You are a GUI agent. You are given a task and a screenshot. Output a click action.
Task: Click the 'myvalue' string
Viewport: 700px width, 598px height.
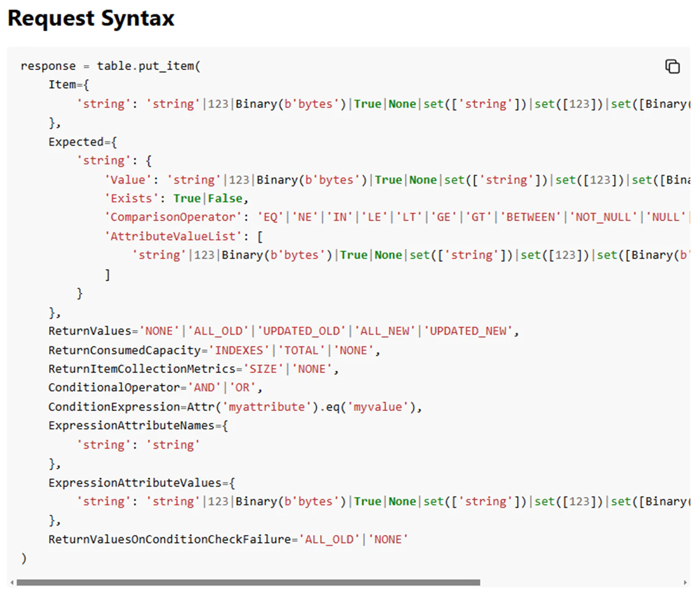click(x=378, y=406)
